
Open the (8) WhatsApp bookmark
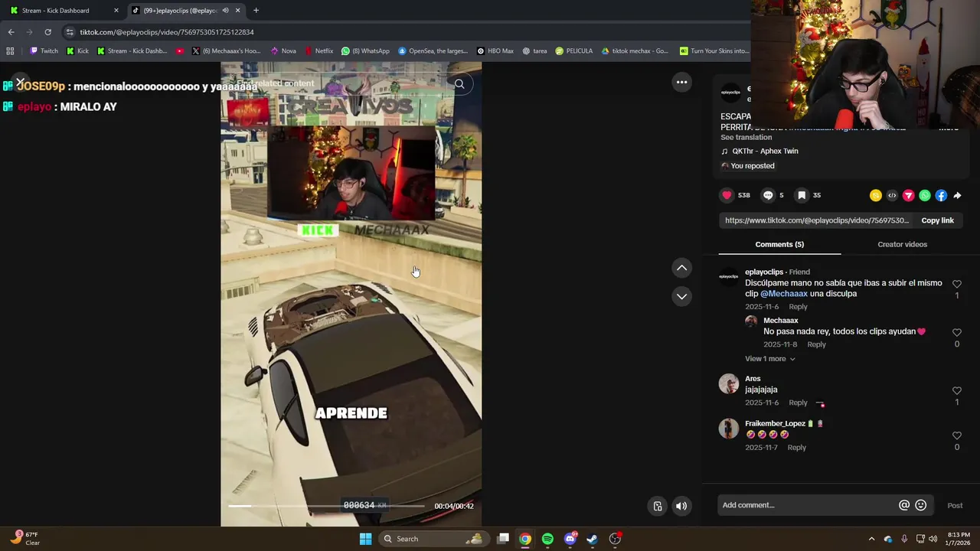pos(365,51)
